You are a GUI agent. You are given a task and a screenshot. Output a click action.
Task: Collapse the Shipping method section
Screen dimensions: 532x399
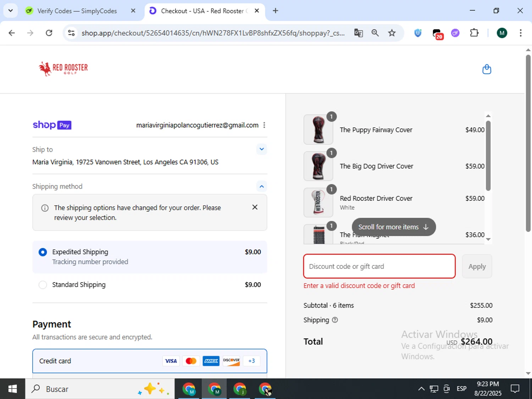261,186
